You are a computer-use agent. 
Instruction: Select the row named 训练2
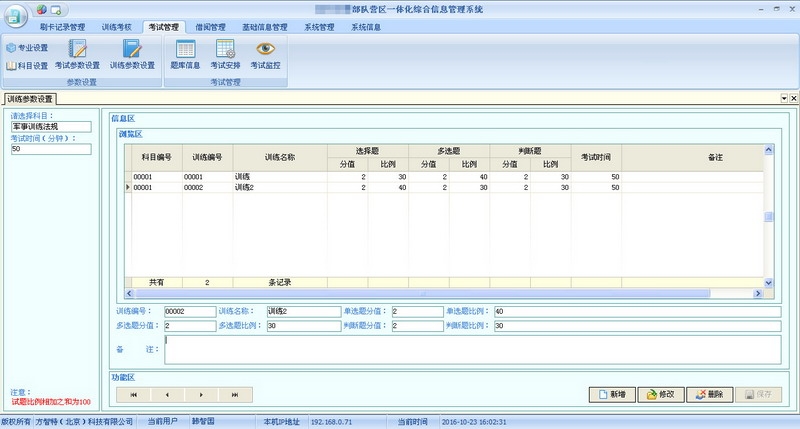(444, 188)
